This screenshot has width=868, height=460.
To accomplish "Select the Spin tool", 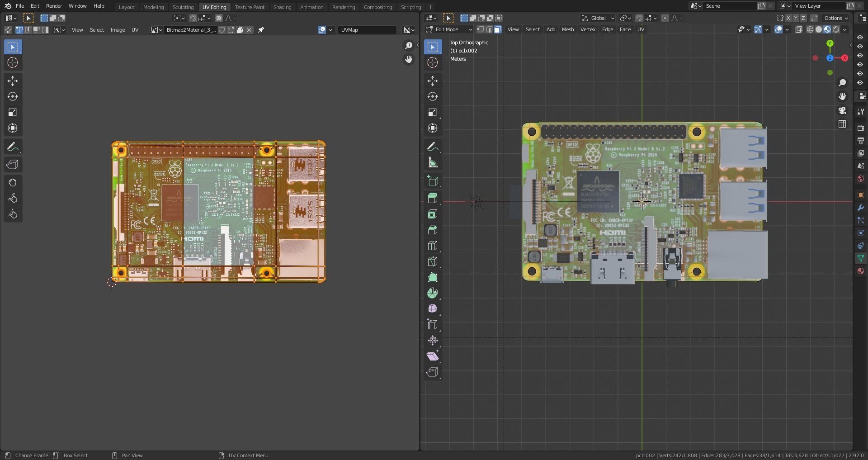I will click(433, 293).
